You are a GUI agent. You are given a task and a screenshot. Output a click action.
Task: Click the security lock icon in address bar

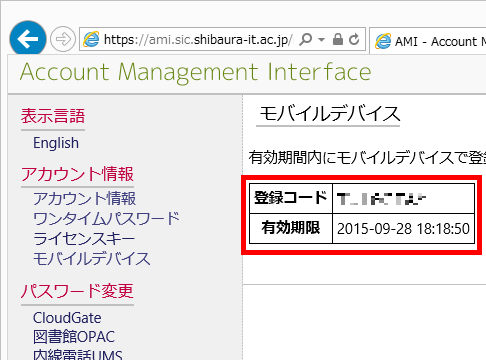click(x=338, y=39)
